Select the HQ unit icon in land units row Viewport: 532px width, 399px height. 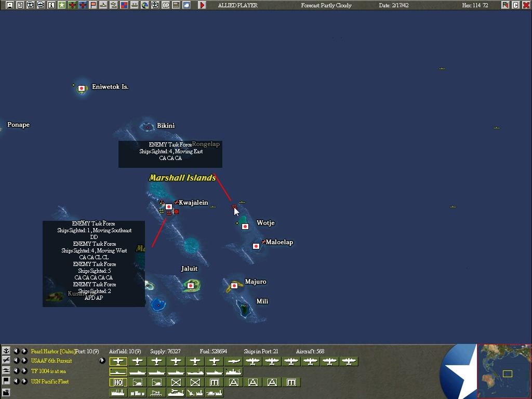coord(118,382)
